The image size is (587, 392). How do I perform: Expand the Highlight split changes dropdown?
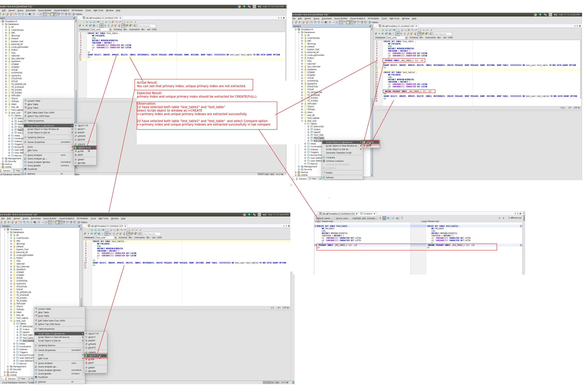(x=365, y=218)
